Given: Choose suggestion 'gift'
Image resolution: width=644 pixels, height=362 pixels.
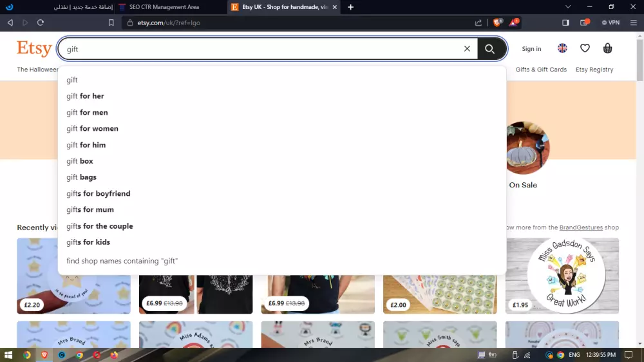Looking at the screenshot, I should pos(282,80).
